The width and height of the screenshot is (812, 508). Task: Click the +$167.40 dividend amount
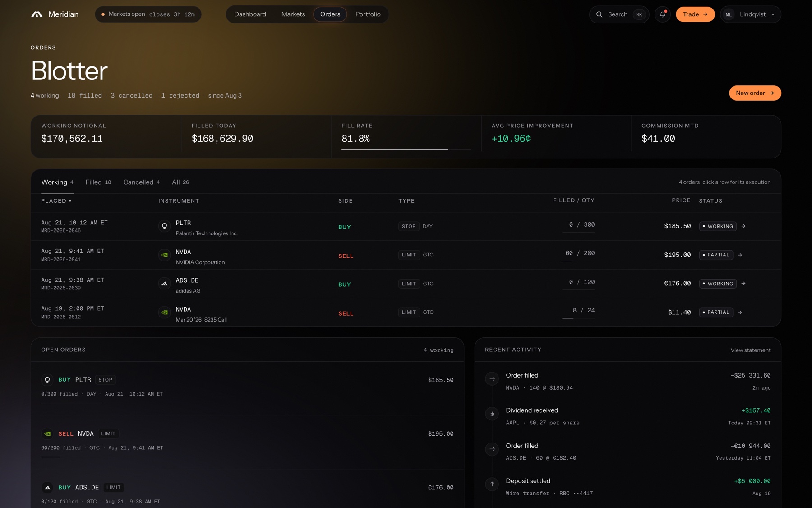pyautogui.click(x=756, y=410)
